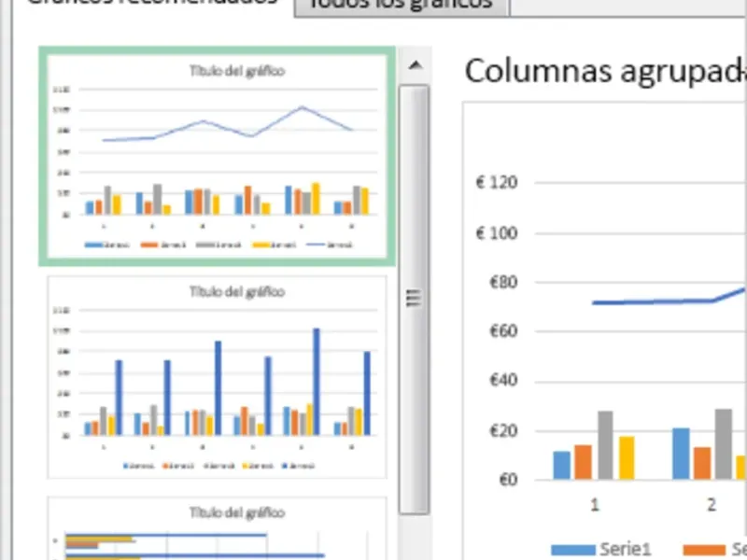Click category label 2 on the preview axis

pos(712,505)
